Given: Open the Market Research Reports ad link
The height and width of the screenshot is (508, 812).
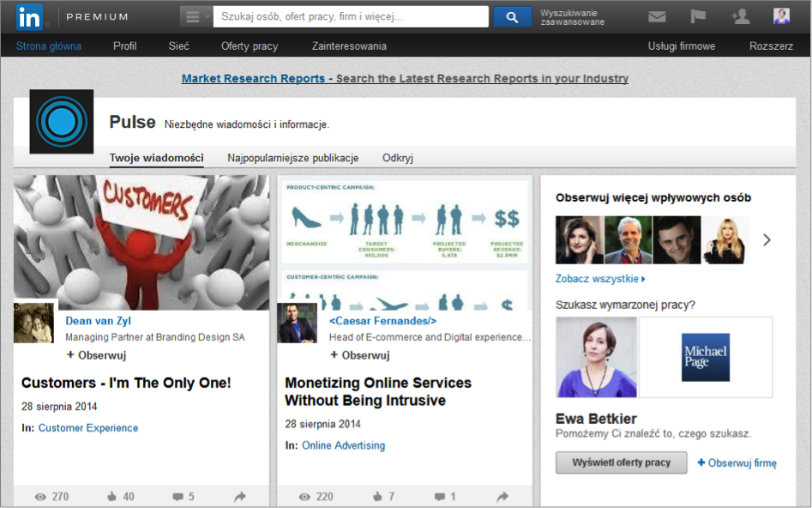Looking at the screenshot, I should 405,78.
